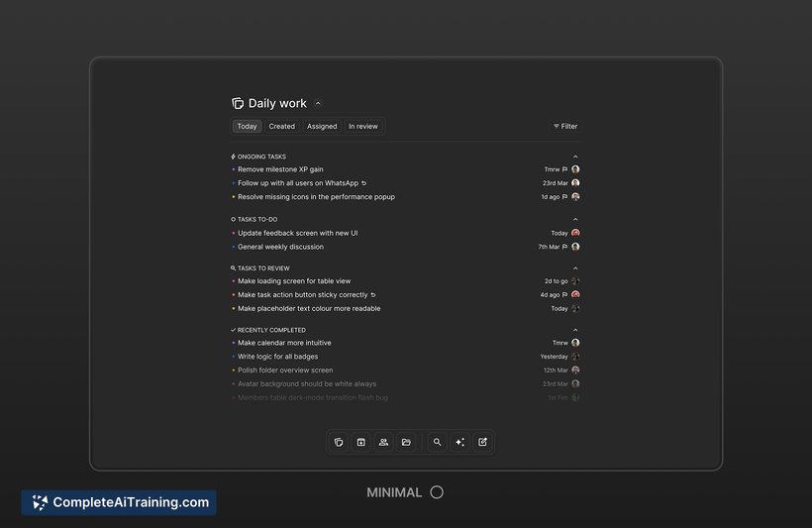812x528 pixels.
Task: Open assignee avatar on Follow up WhatsApp row
Action: click(x=575, y=183)
